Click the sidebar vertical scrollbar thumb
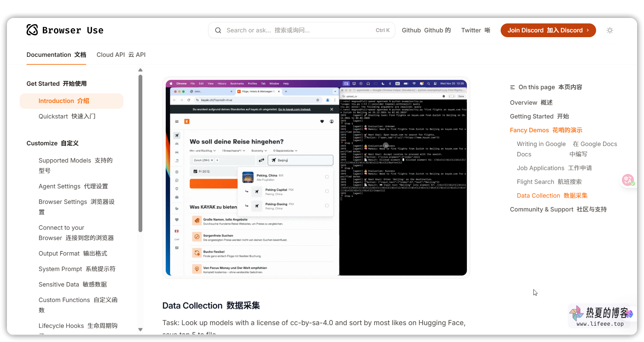This screenshot has width=644, height=342. tap(140, 153)
